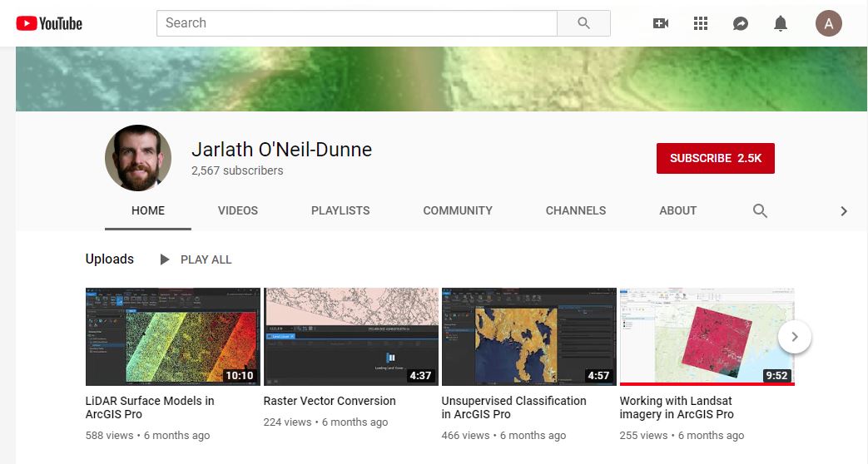Click the channel search magnifier icon
The image size is (868, 464).
(760, 210)
